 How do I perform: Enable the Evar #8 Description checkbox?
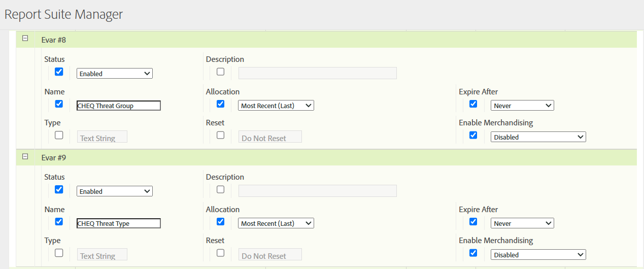pyautogui.click(x=220, y=72)
